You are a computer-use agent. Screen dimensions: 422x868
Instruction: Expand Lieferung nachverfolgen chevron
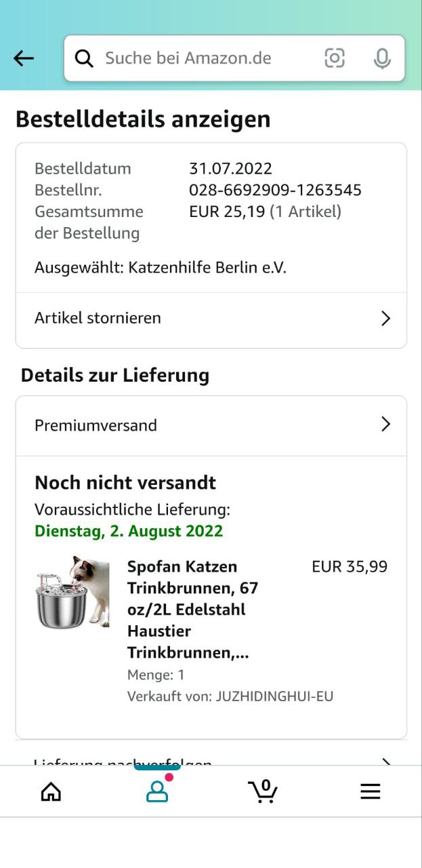click(385, 762)
